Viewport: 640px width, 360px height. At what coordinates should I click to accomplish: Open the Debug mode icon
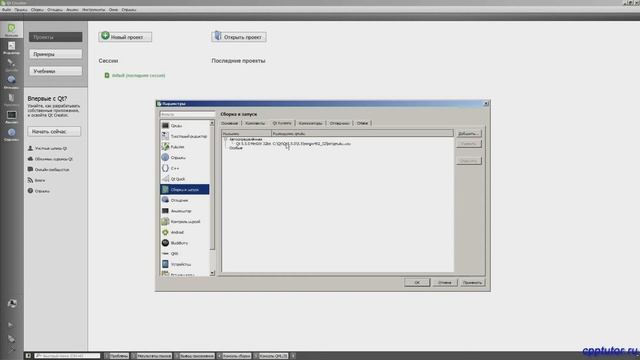11,82
